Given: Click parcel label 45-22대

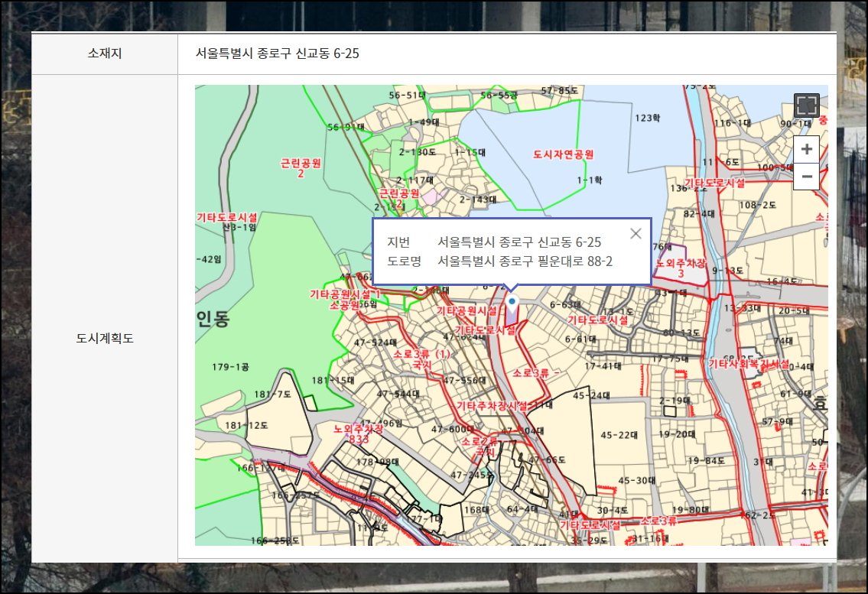Looking at the screenshot, I should 619,435.
